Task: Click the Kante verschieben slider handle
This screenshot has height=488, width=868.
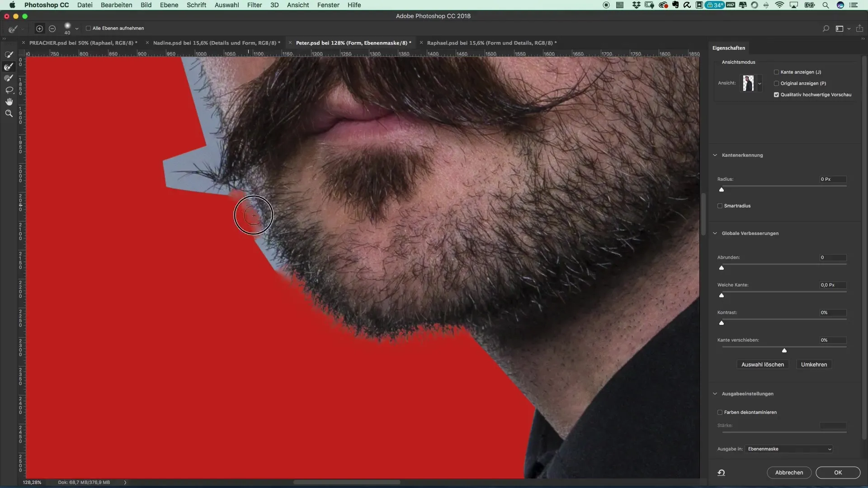Action: 784,351
